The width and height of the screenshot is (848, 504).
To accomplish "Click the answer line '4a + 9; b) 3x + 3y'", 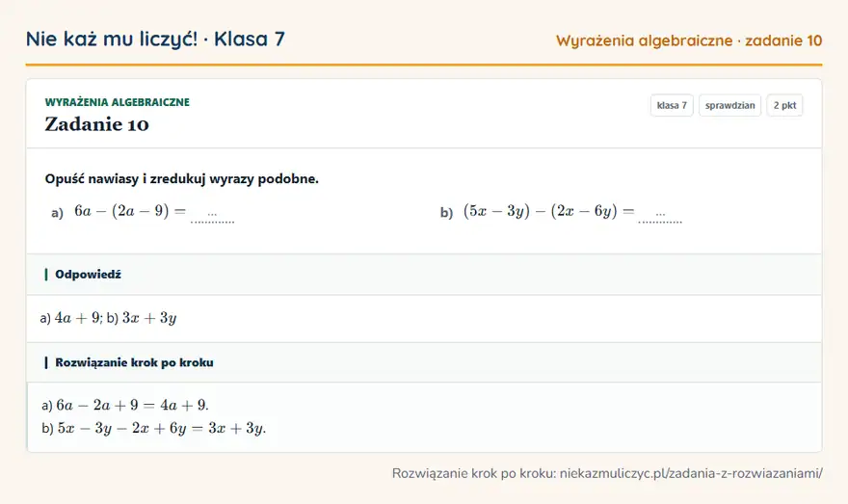I will pyautogui.click(x=108, y=318).
